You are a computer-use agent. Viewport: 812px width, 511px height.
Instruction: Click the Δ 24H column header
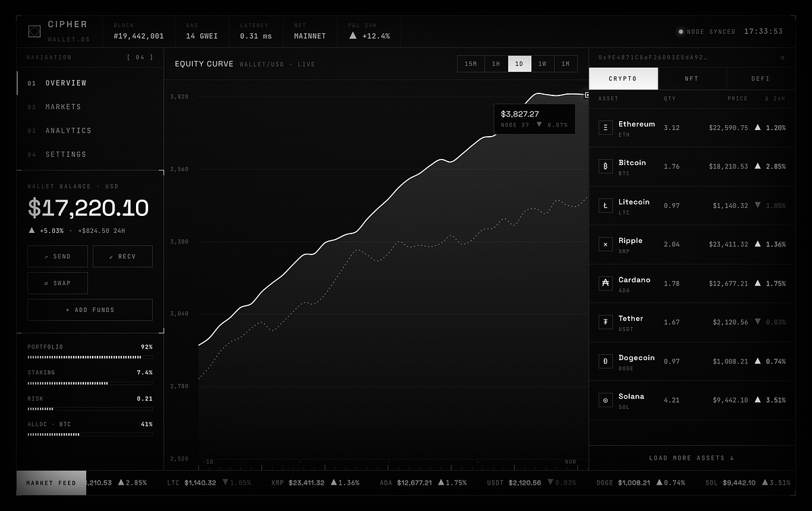coord(775,99)
